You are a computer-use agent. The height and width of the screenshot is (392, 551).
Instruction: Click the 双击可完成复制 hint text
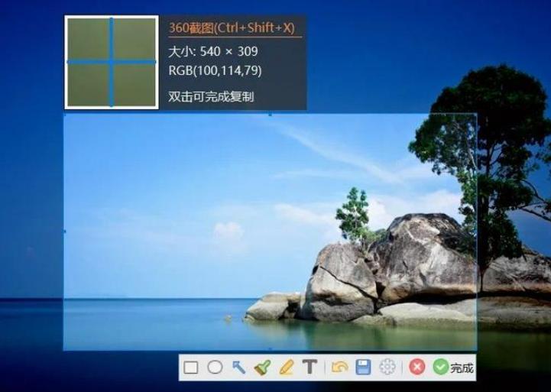coord(210,97)
